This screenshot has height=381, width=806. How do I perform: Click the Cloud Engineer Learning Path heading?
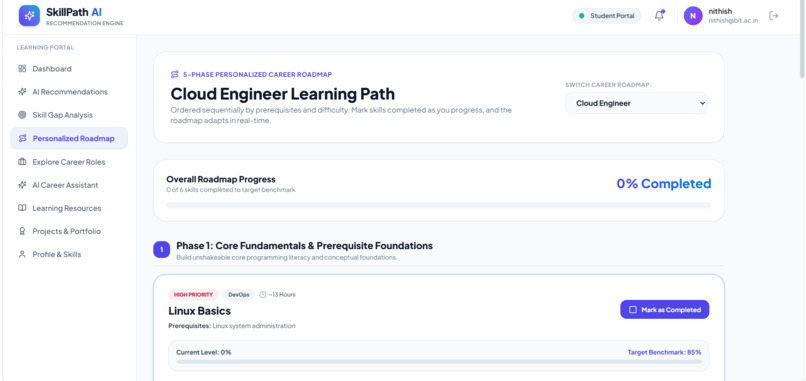pyautogui.click(x=283, y=94)
